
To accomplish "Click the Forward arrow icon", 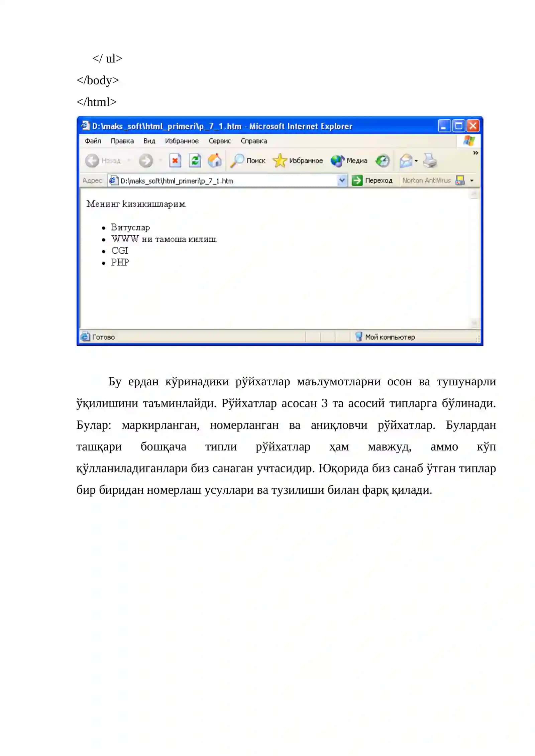I will tap(146, 161).
